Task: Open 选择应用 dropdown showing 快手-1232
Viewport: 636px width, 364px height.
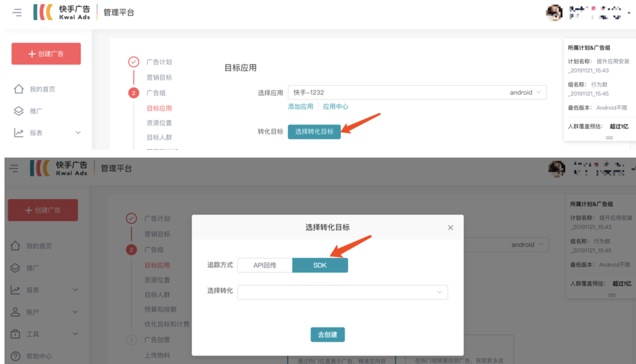Action: click(x=417, y=93)
